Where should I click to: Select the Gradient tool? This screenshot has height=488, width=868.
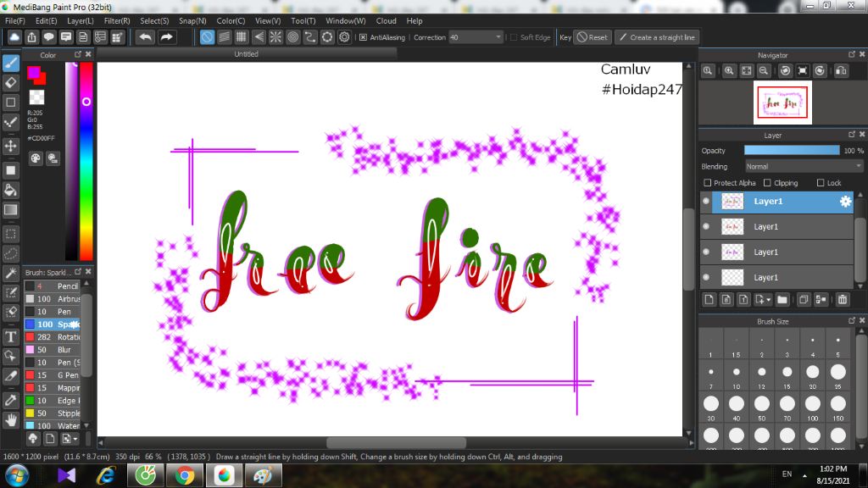coord(10,210)
